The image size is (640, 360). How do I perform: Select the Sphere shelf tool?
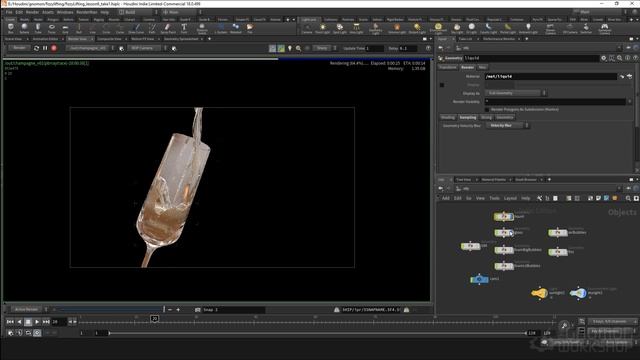coord(24,28)
